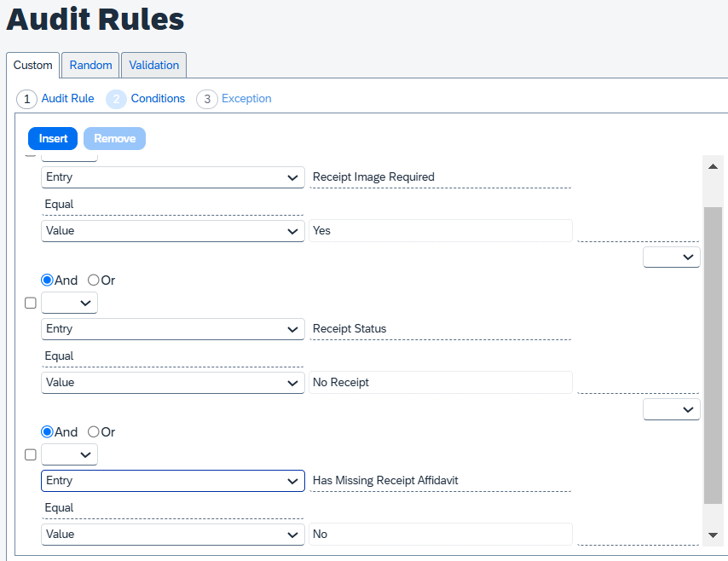728x561 pixels.
Task: Open Entry dropdown for Receipt Image Required
Action: (x=173, y=177)
